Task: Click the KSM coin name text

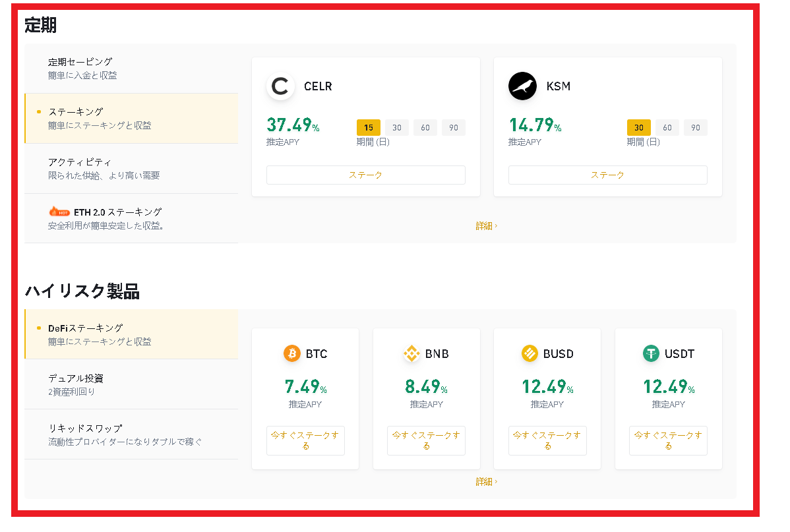Action: tap(559, 86)
